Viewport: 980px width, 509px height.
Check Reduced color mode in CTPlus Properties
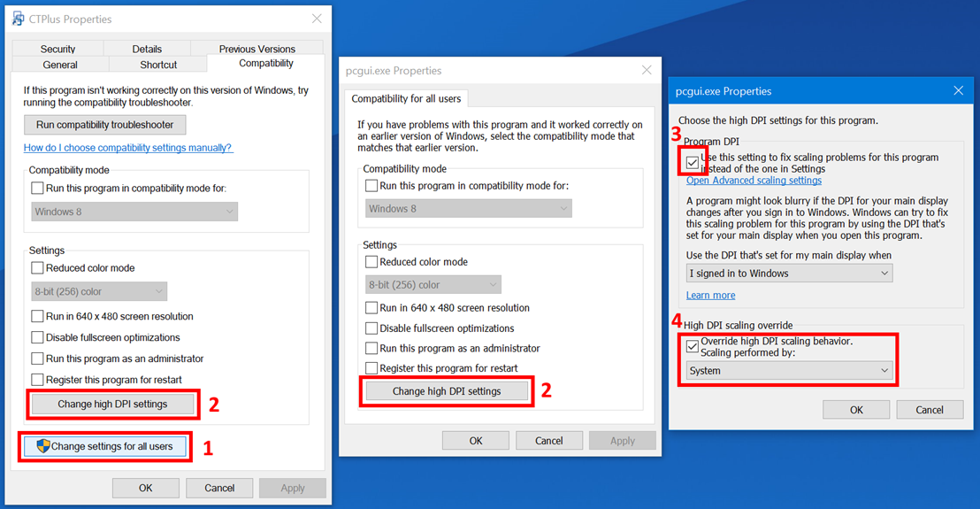37,268
